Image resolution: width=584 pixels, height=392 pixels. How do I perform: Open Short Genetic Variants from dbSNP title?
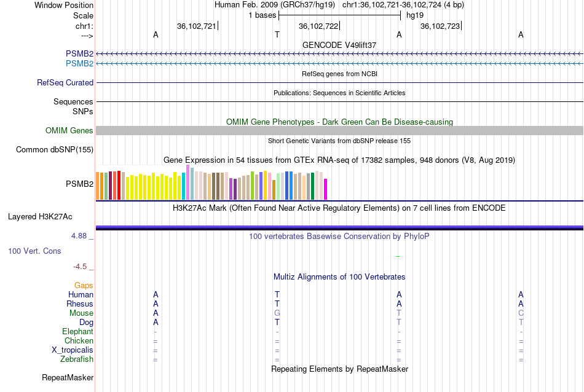pyautogui.click(x=339, y=141)
